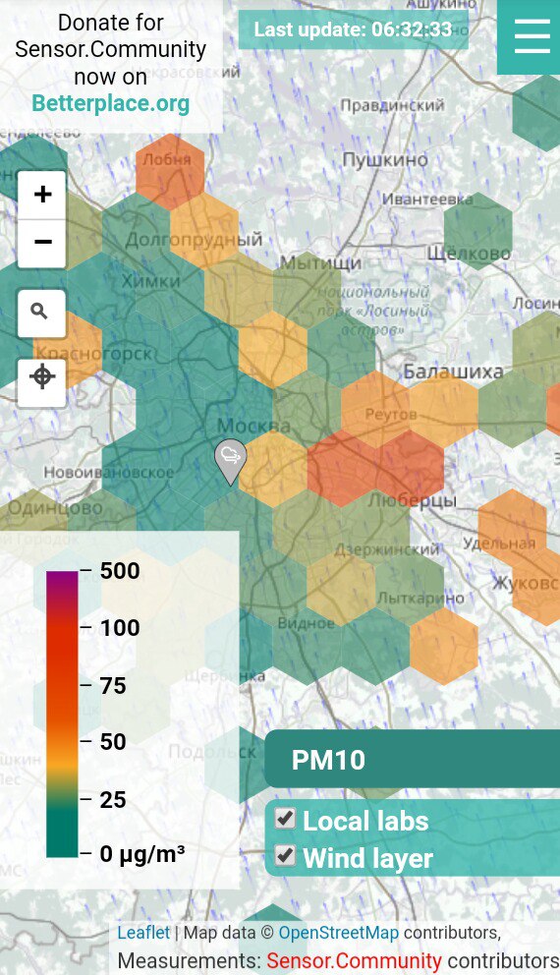560x975 pixels.
Task: Click the Last update timestamp
Action: tap(353, 29)
